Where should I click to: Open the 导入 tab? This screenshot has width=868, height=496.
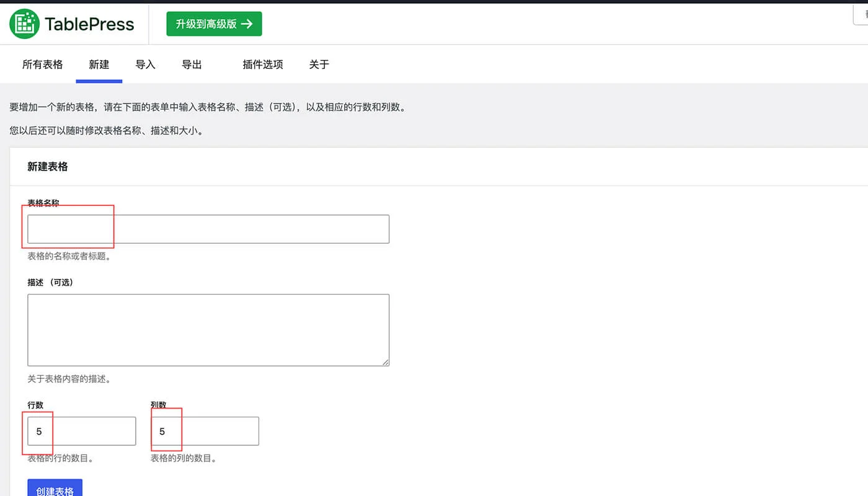[x=145, y=64]
